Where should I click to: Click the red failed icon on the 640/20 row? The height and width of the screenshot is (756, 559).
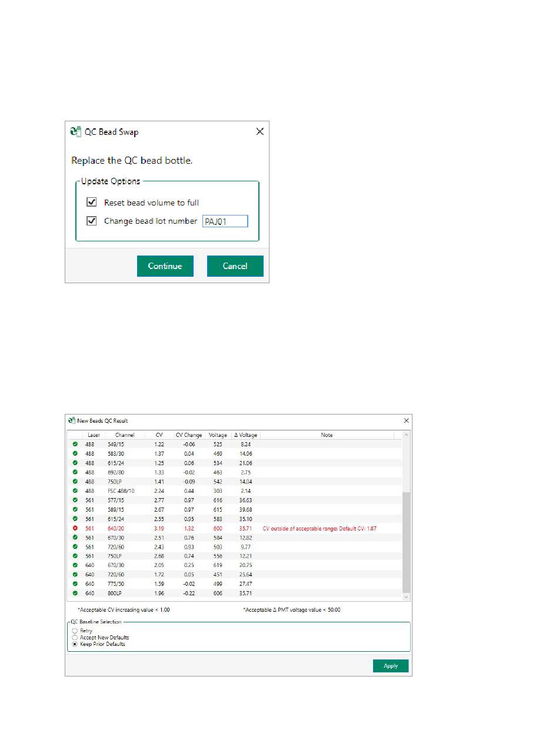tap(75, 529)
